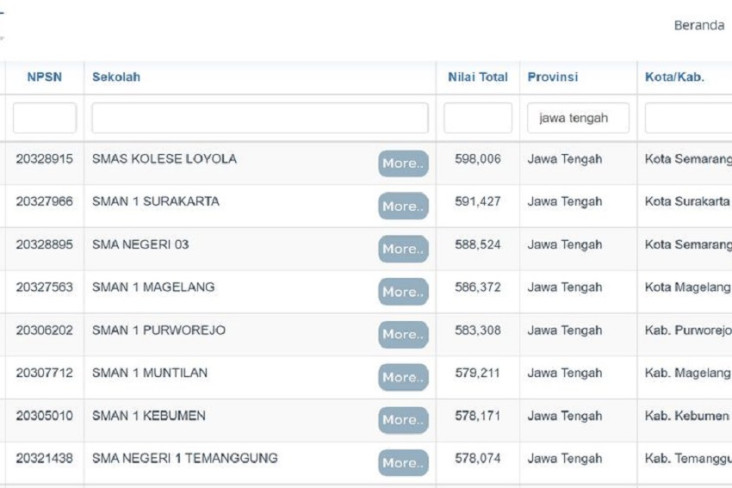Select total score 579,211
Viewport: 732px width, 488px height.
coord(478,373)
